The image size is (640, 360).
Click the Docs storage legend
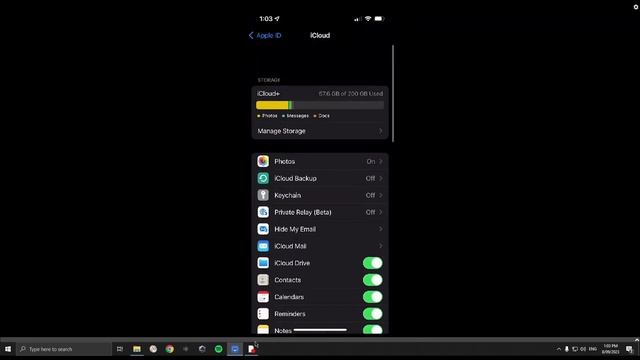322,116
